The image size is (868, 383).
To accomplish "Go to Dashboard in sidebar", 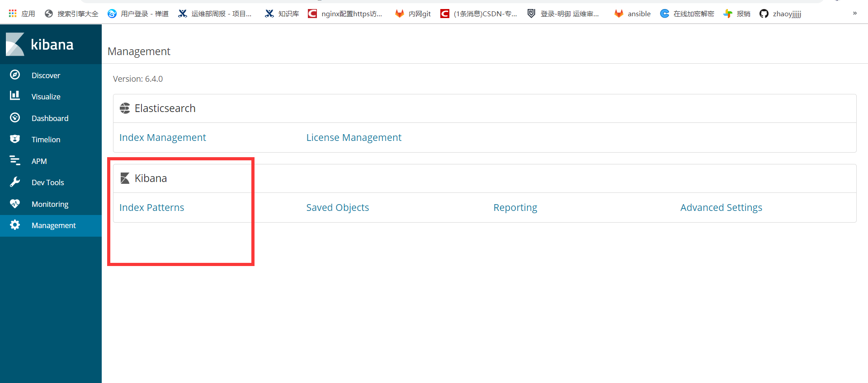I will tap(51, 118).
